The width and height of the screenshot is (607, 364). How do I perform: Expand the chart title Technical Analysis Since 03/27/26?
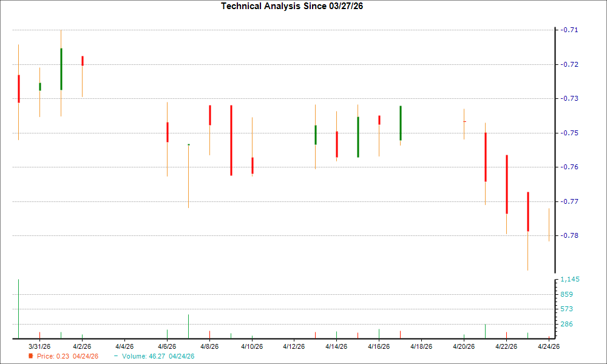coord(292,6)
